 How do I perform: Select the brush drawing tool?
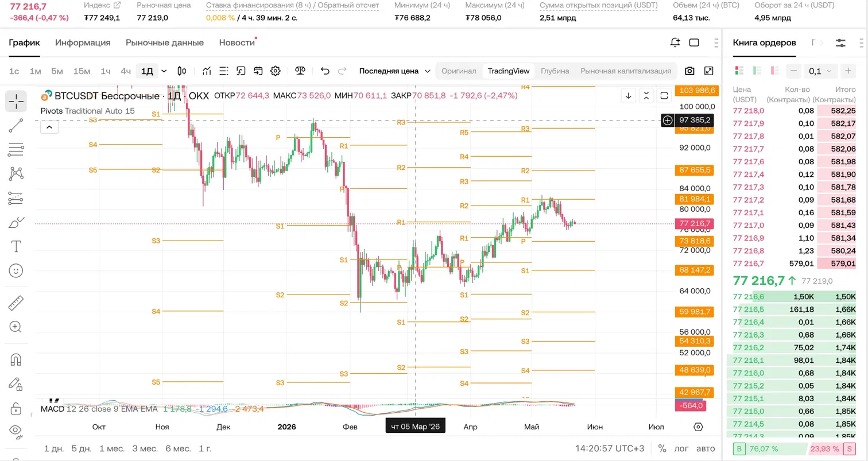[x=16, y=223]
